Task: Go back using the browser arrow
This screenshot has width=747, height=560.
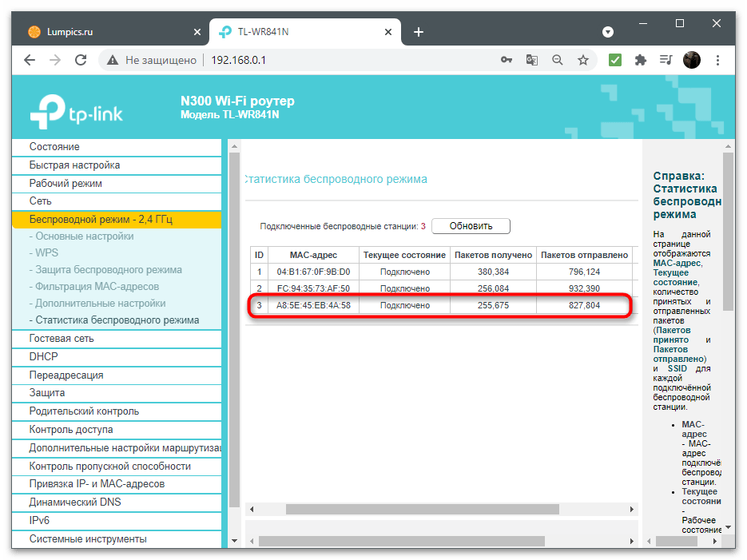Action: (x=30, y=60)
